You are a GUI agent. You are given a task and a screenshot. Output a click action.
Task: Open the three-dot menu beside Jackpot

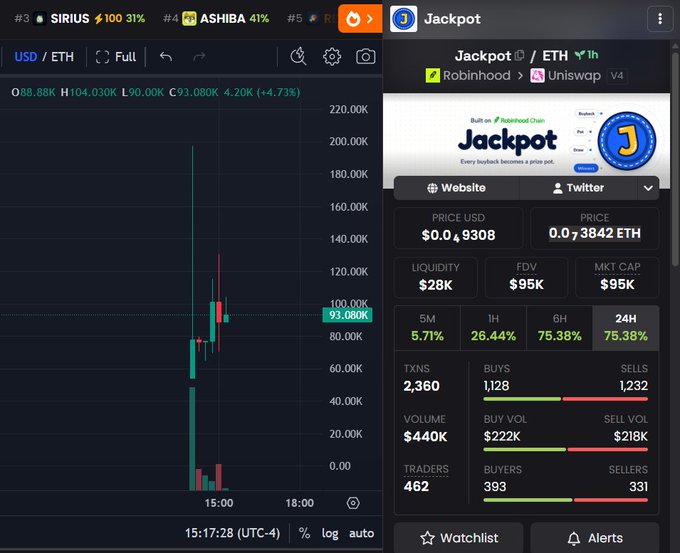click(x=660, y=19)
